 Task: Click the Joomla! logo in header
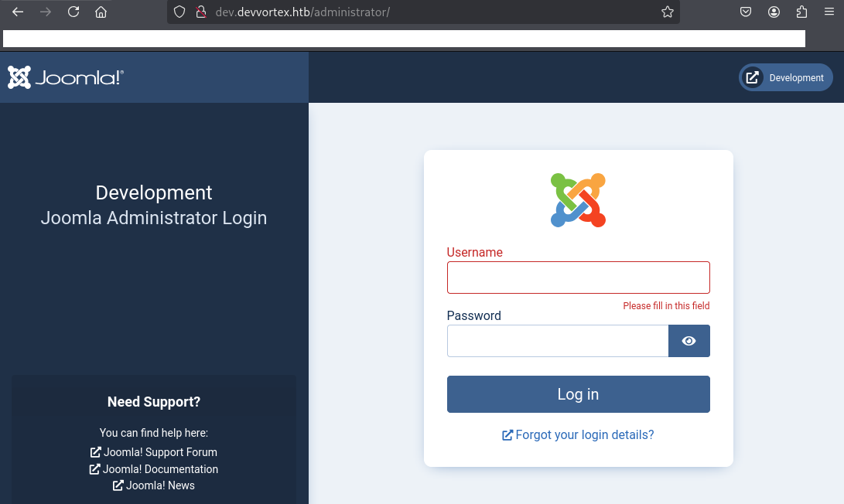coord(66,77)
